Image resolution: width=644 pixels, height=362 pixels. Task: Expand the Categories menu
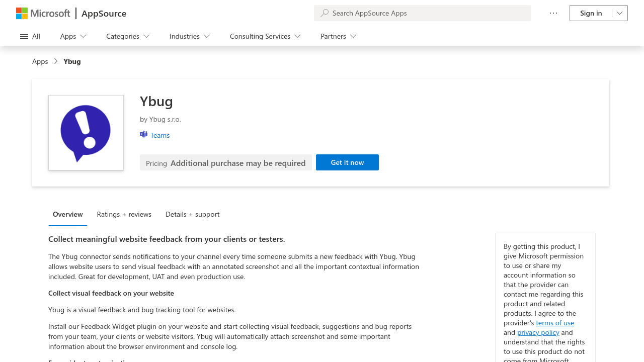coord(128,36)
